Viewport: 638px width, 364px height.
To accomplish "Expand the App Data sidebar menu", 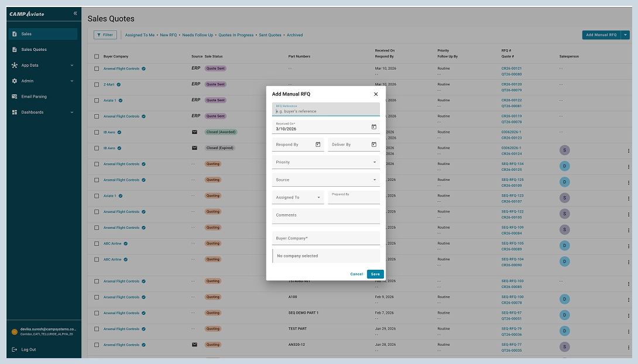I will 43,65.
